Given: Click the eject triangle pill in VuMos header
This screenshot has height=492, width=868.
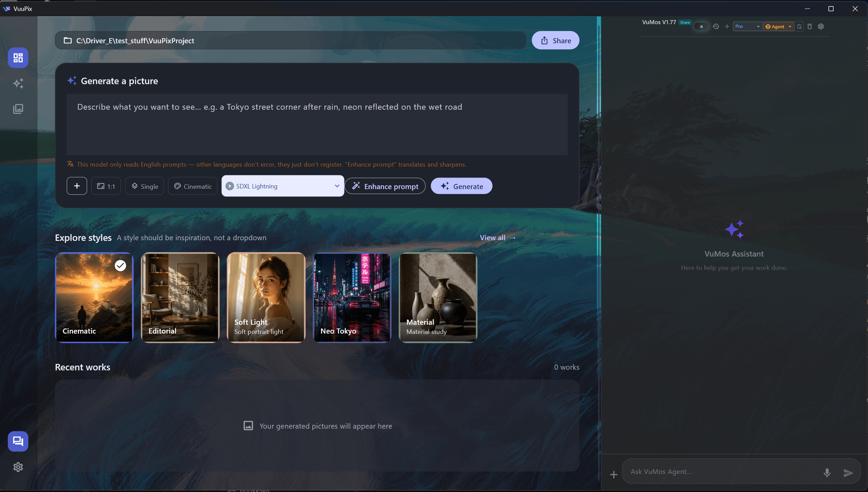Looking at the screenshot, I should tap(701, 27).
